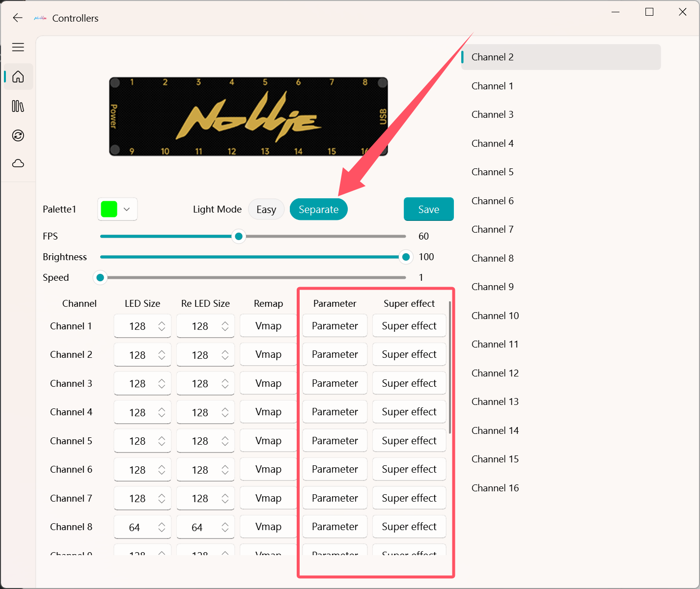Maximize the Controllers window

(649, 12)
